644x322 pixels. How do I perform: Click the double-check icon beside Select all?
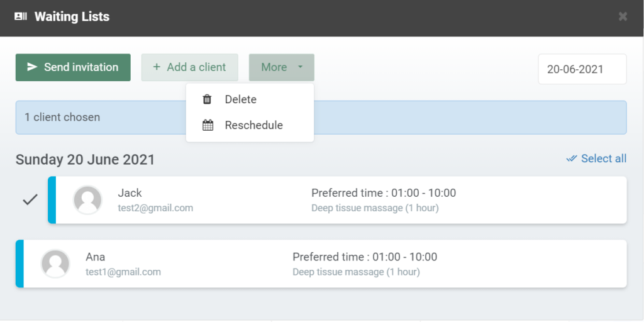tap(571, 158)
